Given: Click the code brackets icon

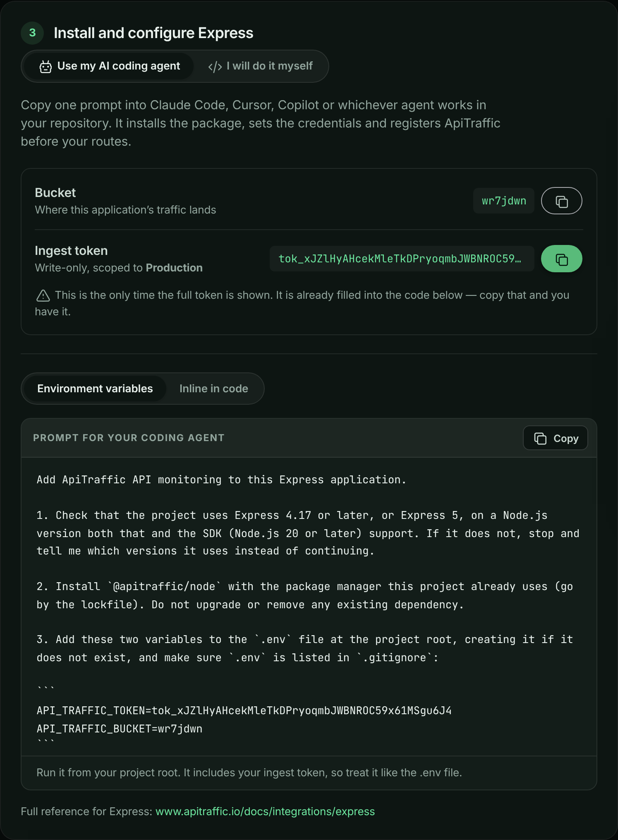Looking at the screenshot, I should coord(215,67).
